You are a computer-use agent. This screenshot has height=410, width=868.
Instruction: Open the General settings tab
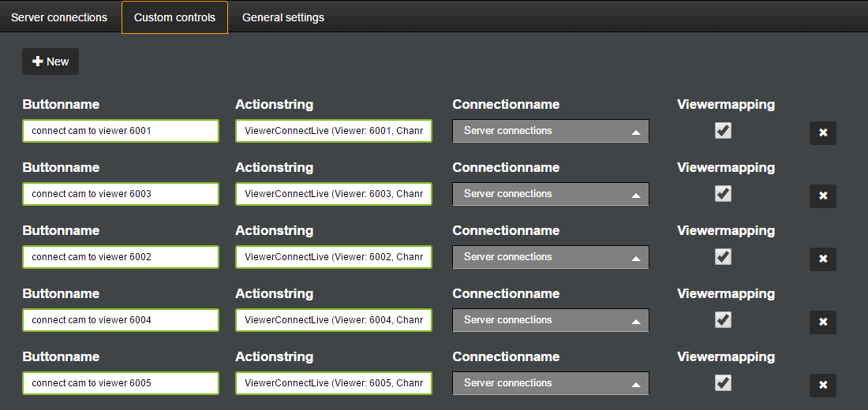point(283,17)
